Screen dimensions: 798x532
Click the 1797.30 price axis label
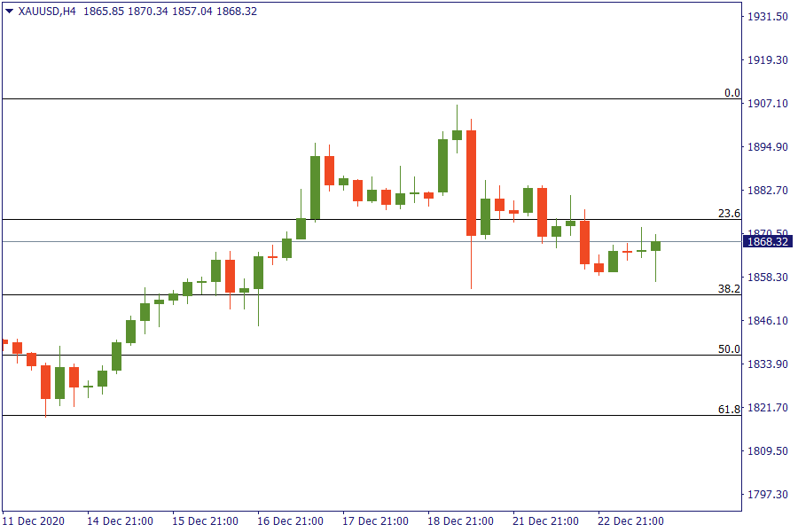pos(768,494)
